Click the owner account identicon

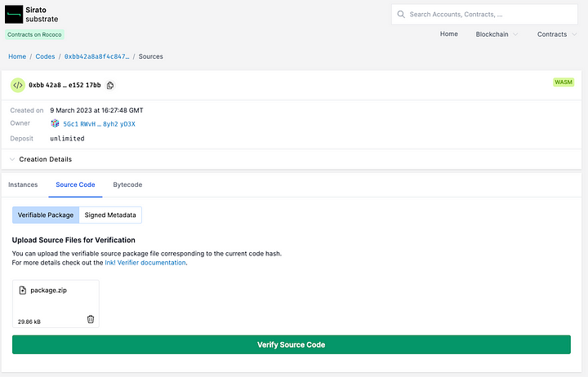click(x=55, y=124)
